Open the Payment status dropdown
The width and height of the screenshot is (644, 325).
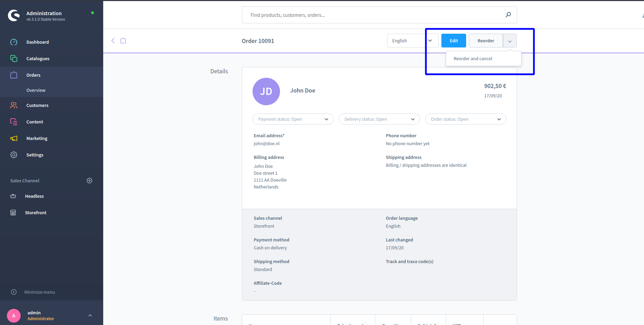[x=293, y=119]
